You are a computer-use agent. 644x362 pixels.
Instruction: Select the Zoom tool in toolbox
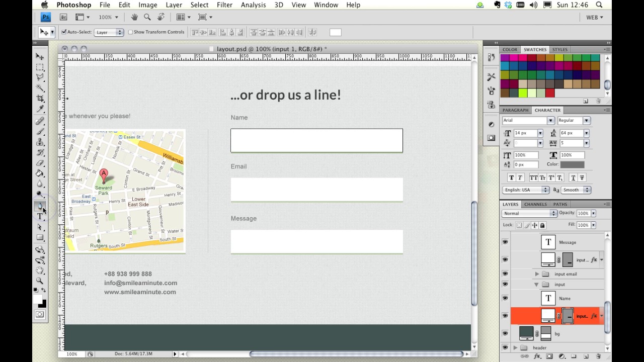[x=40, y=281]
